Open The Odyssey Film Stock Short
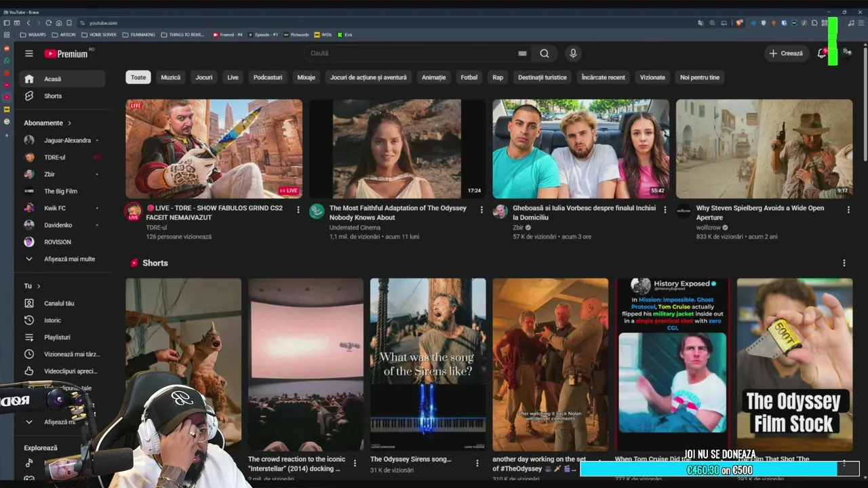This screenshot has width=868, height=488. [795, 365]
